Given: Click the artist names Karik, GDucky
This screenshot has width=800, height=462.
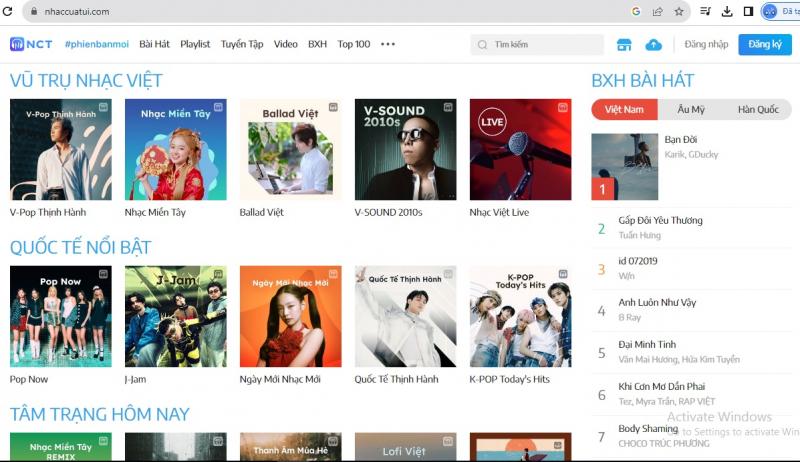Looking at the screenshot, I should 691,155.
